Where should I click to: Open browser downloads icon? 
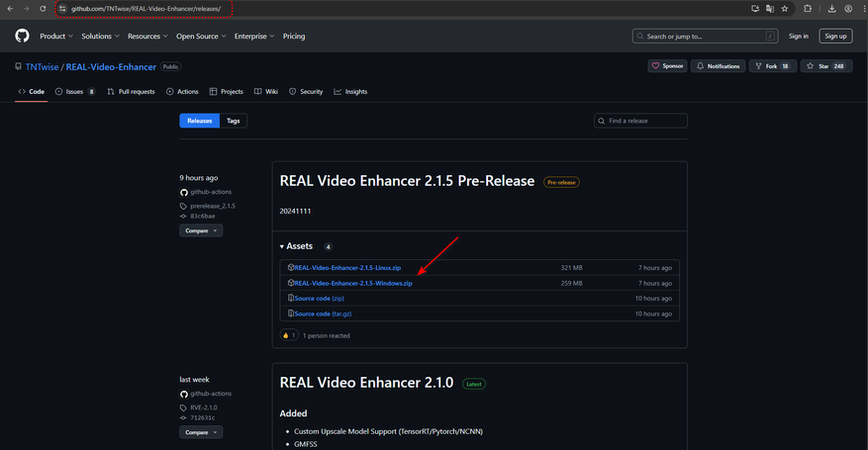[x=831, y=9]
